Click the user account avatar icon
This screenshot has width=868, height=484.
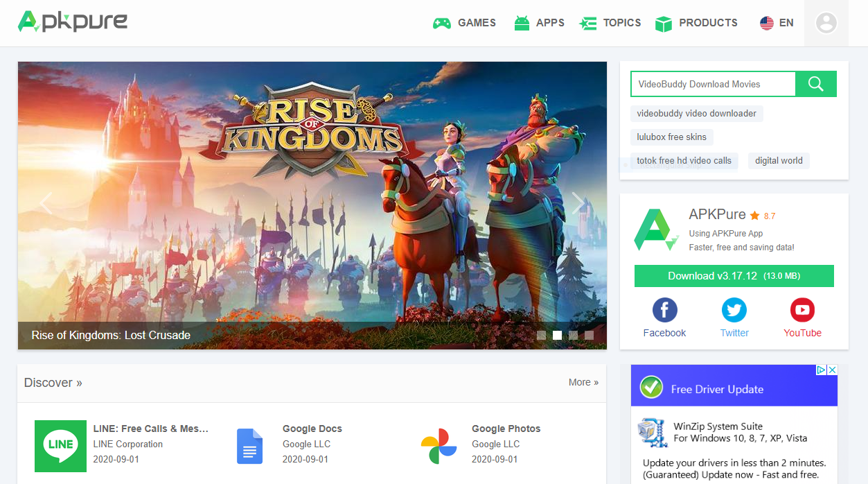click(826, 23)
